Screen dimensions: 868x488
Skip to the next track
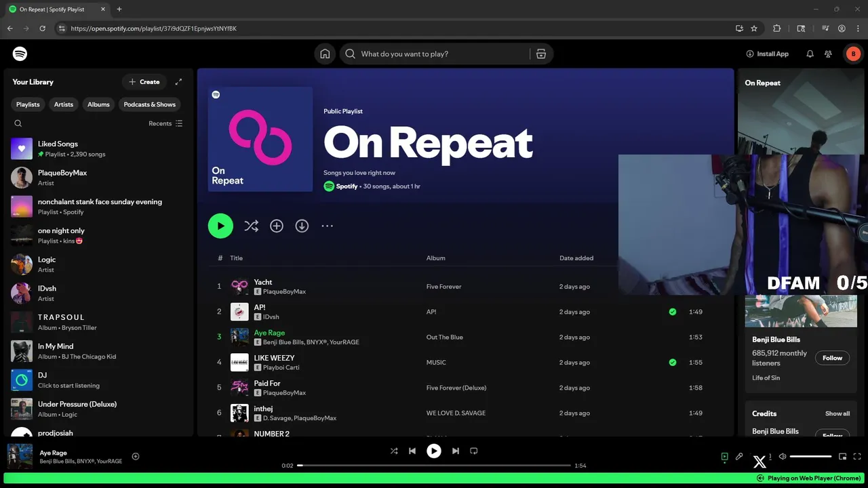coord(456,451)
